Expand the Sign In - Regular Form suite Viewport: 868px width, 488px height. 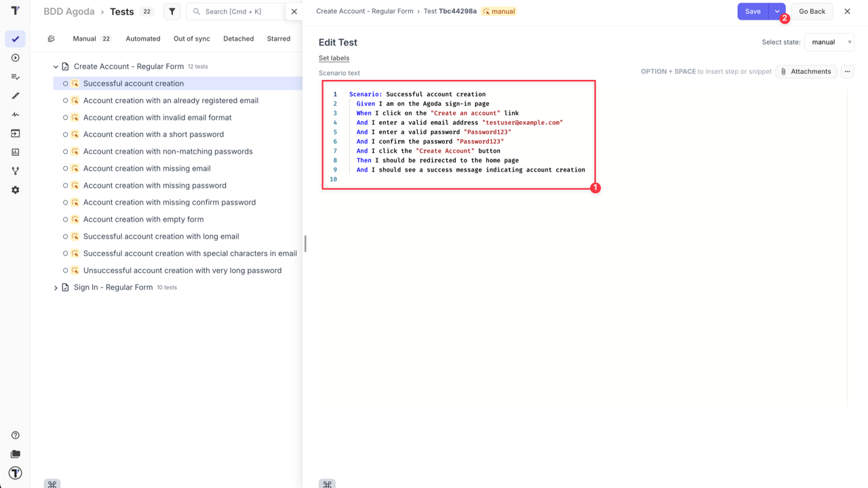pos(56,287)
